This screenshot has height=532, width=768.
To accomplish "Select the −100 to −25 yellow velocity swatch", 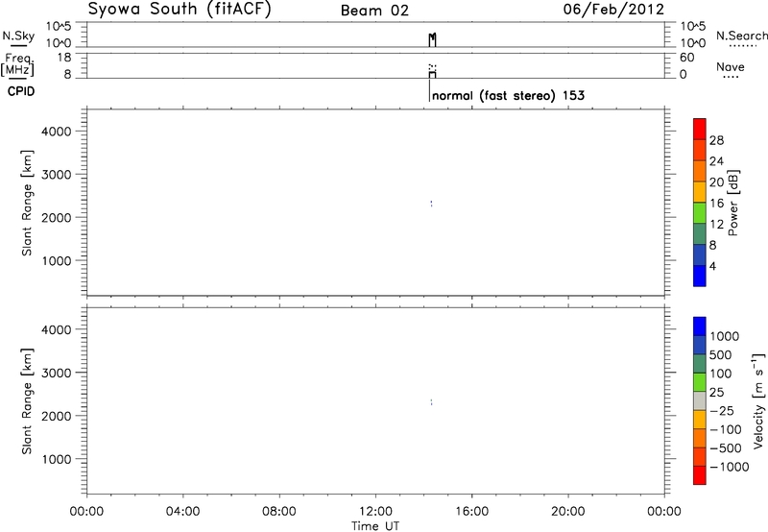I will (700, 420).
